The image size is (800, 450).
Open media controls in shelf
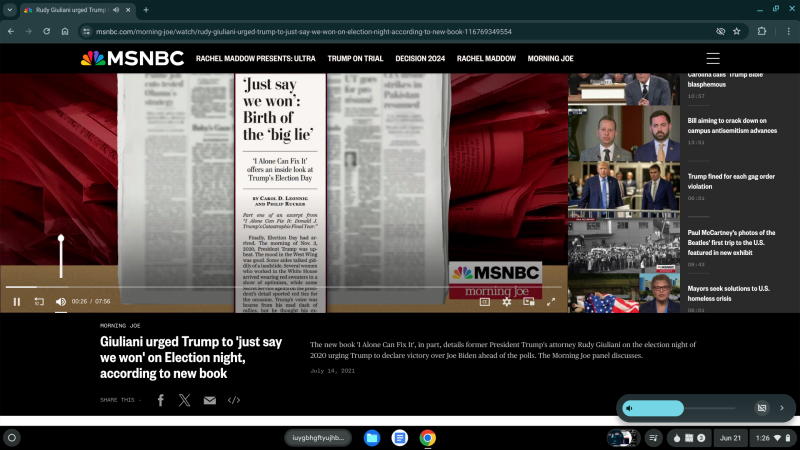point(653,438)
